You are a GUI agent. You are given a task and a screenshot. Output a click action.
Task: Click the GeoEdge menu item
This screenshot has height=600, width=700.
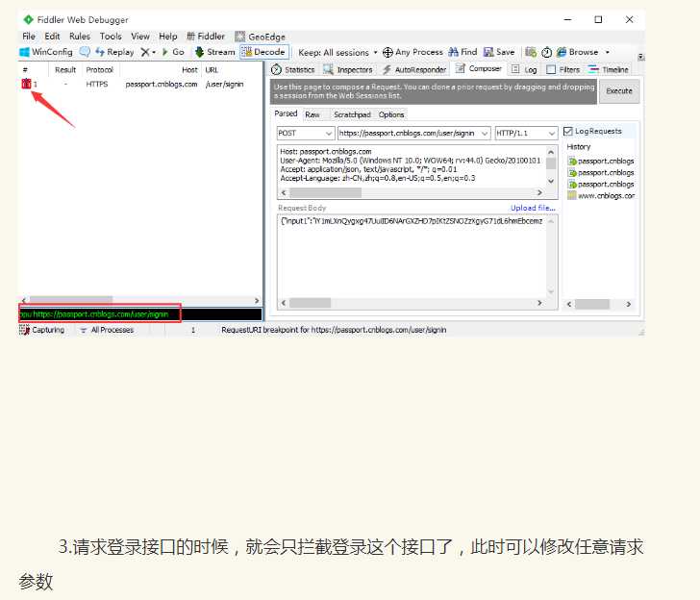(x=261, y=37)
